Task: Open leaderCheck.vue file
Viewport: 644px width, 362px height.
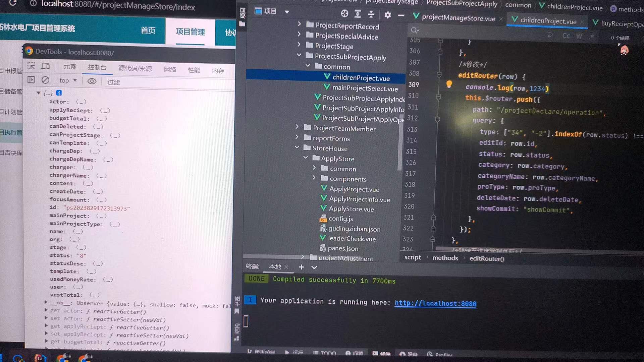Action: tap(352, 239)
